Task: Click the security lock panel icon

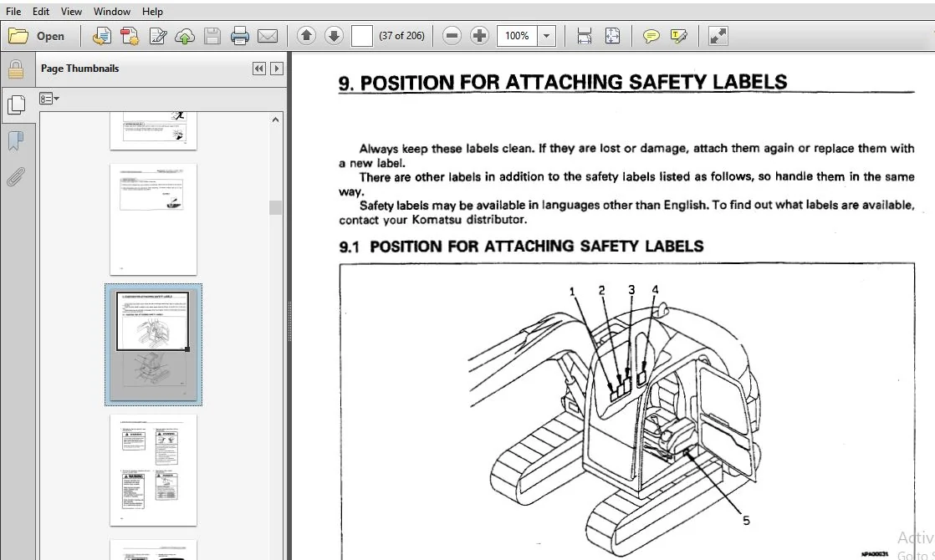Action: point(16,69)
